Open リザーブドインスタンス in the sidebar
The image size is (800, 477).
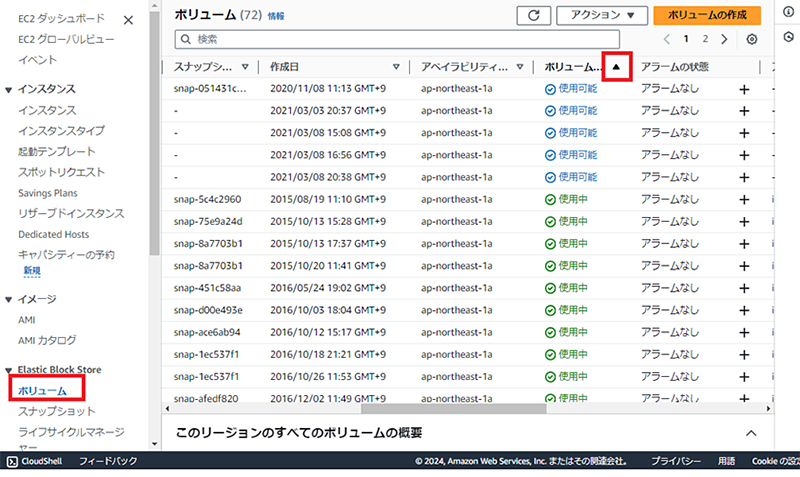click(x=71, y=213)
